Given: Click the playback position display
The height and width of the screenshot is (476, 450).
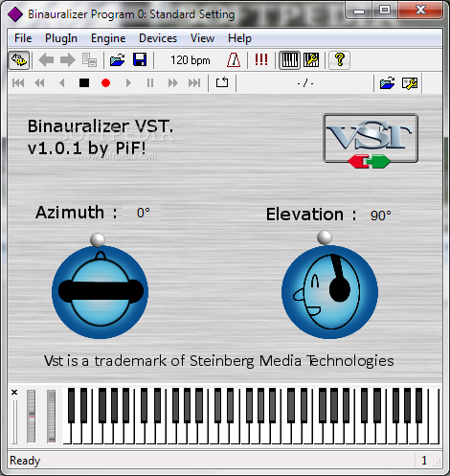Looking at the screenshot, I should point(305,83).
